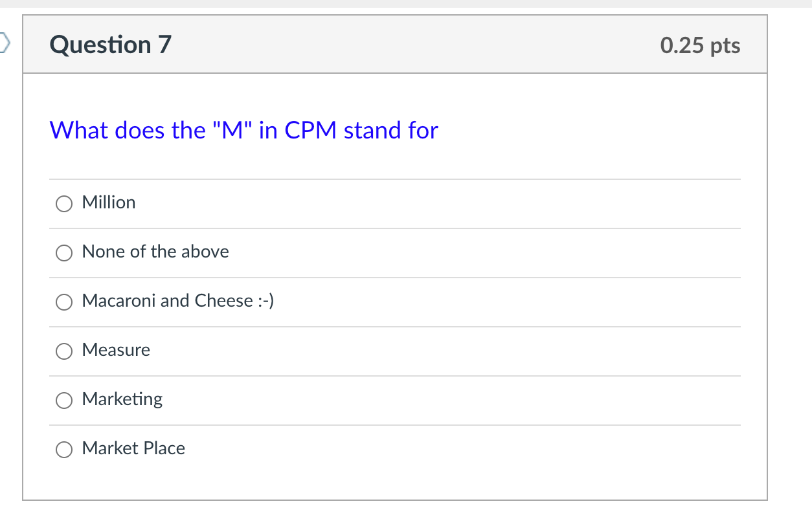The image size is (812, 506).
Task: Select the "Marketing" radio button
Action: [63, 400]
